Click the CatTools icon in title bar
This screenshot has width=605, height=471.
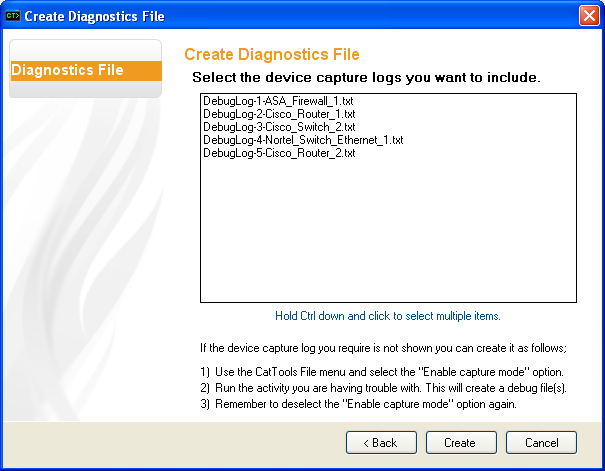pos(13,16)
